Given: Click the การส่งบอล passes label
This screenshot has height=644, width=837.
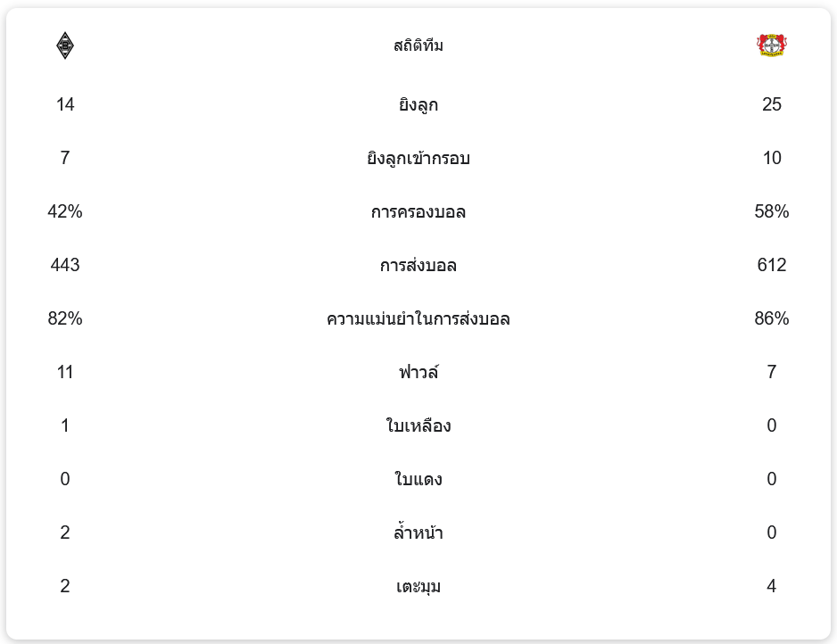Looking at the screenshot, I should 418,266.
